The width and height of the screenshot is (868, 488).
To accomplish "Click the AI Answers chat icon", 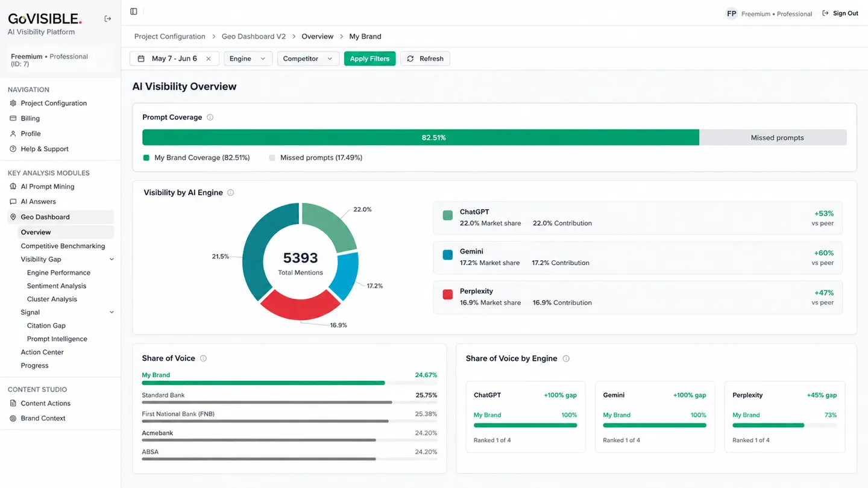I will click(x=13, y=202).
